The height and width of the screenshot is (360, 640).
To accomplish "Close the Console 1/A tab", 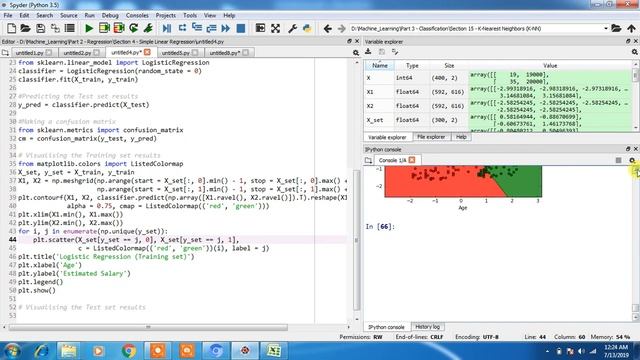I will tap(412, 160).
